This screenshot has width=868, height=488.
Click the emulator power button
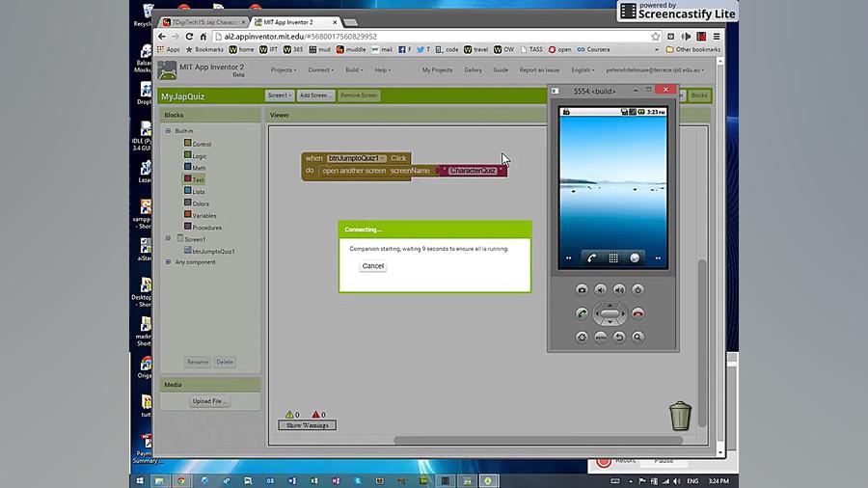pos(637,290)
